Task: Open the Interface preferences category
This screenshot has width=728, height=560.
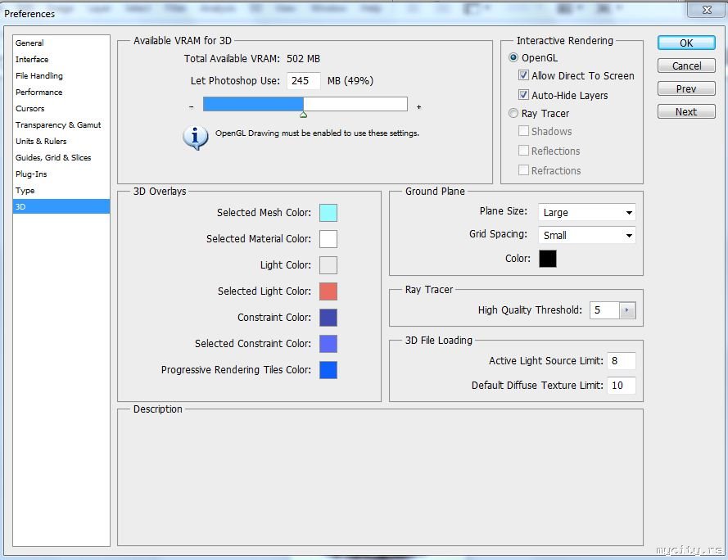Action: click(61, 59)
